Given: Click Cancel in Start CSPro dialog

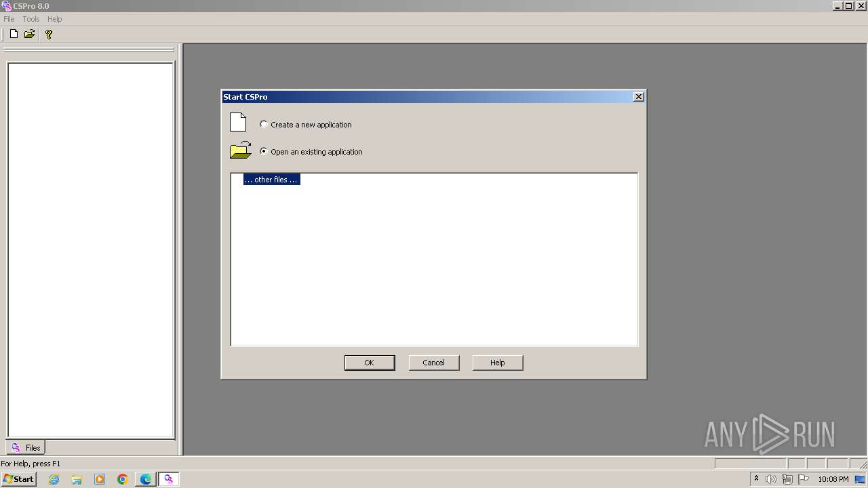Looking at the screenshot, I should [434, 363].
